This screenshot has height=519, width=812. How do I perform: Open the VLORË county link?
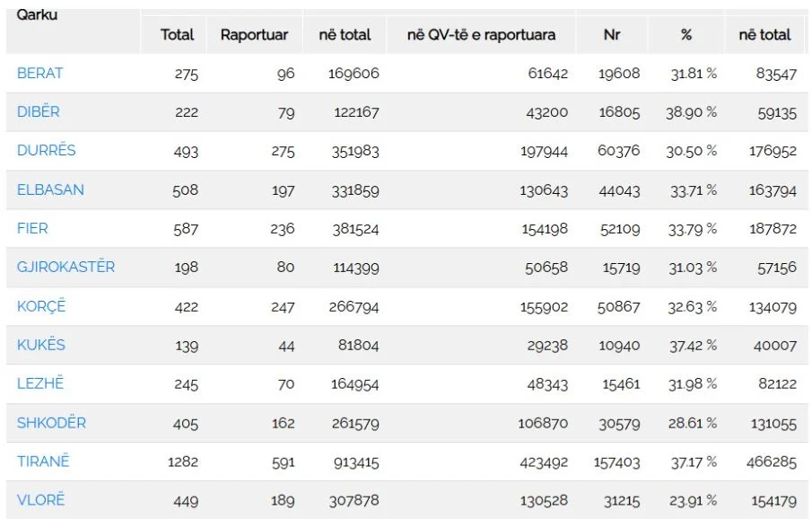coord(41,500)
